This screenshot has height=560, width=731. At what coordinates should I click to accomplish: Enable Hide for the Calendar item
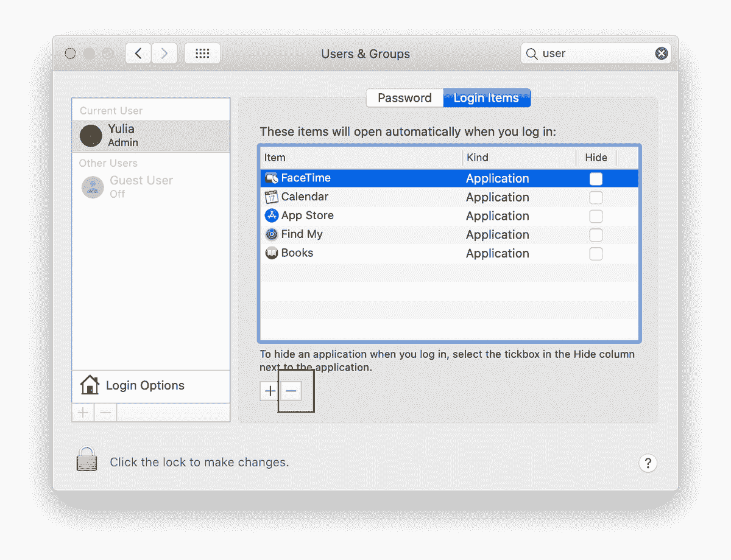[x=596, y=197]
